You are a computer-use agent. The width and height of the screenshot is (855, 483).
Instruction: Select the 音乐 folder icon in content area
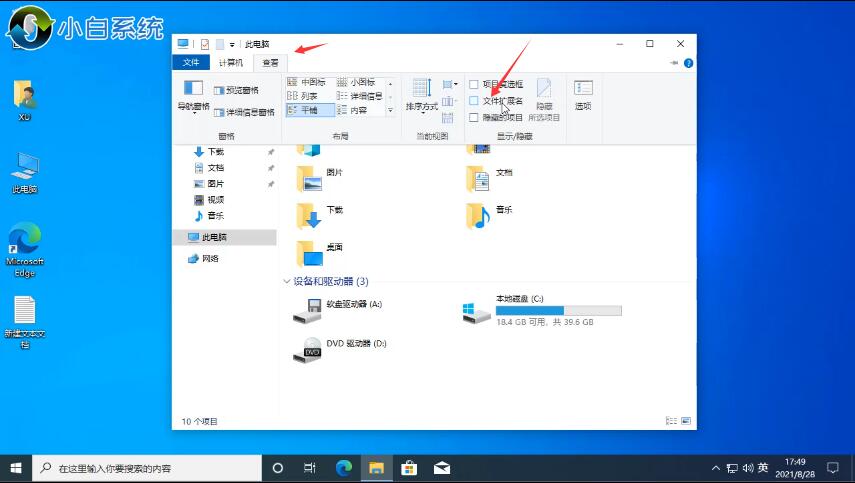point(479,216)
